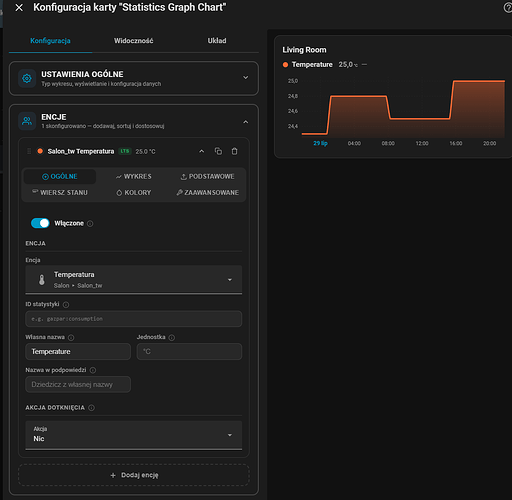This screenshot has width=512, height=500.
Task: Click the Living Room preview card title
Action: pyautogui.click(x=304, y=50)
